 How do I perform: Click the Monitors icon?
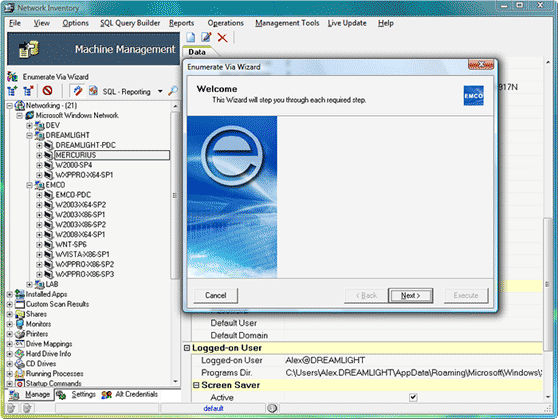pos(20,324)
